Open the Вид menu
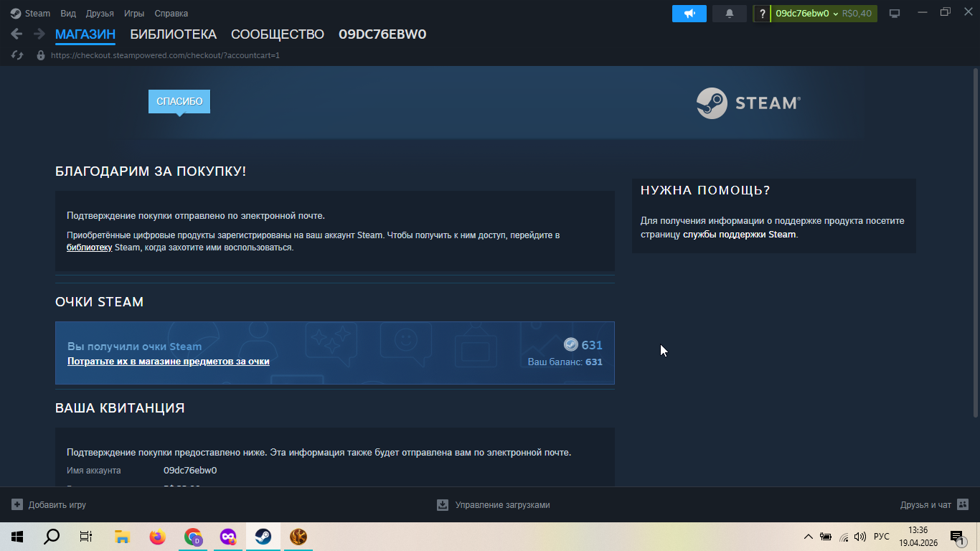 click(68, 13)
